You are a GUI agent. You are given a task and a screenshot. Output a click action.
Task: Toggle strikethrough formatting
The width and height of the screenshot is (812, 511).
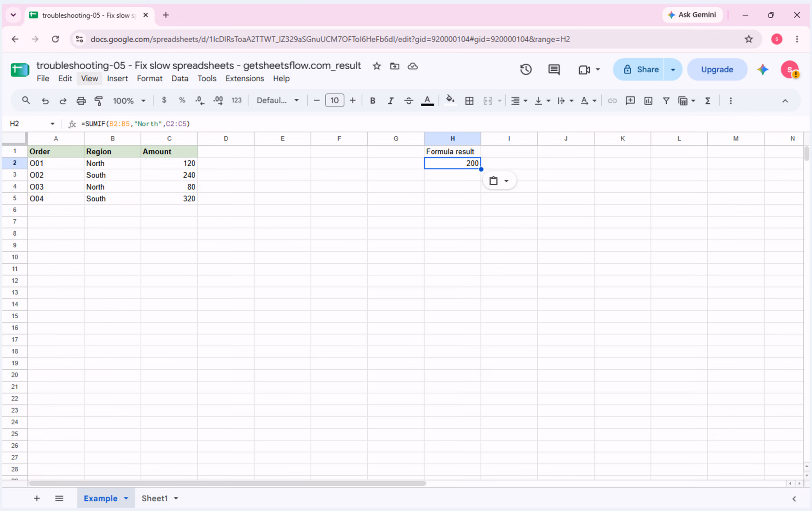click(409, 101)
